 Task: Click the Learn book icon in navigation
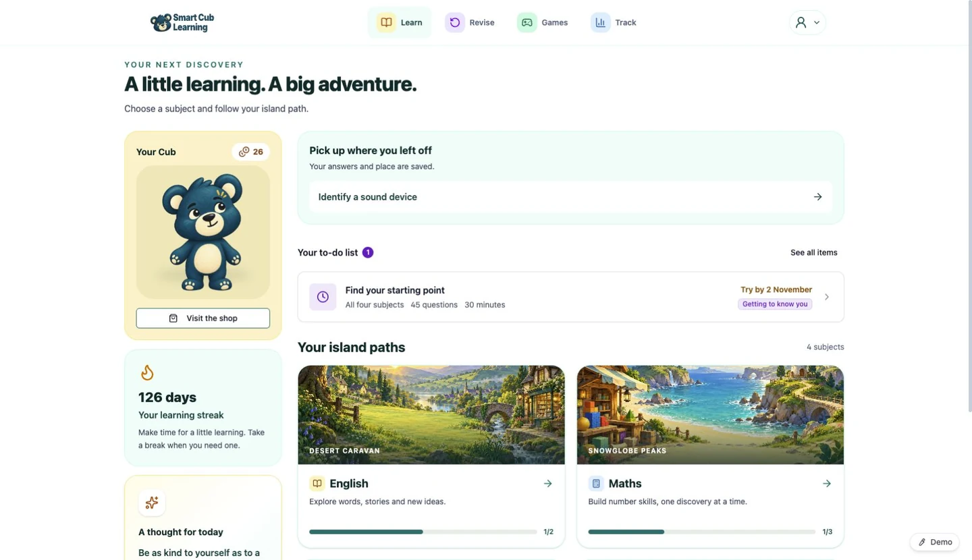386,22
